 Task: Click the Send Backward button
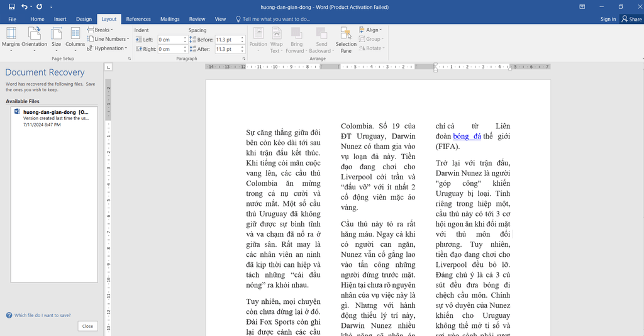tap(321, 40)
